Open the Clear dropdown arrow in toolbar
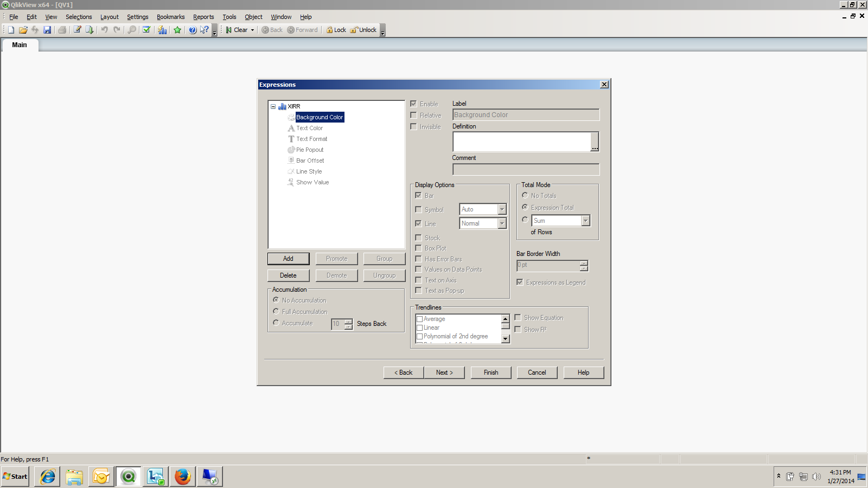 tap(252, 30)
